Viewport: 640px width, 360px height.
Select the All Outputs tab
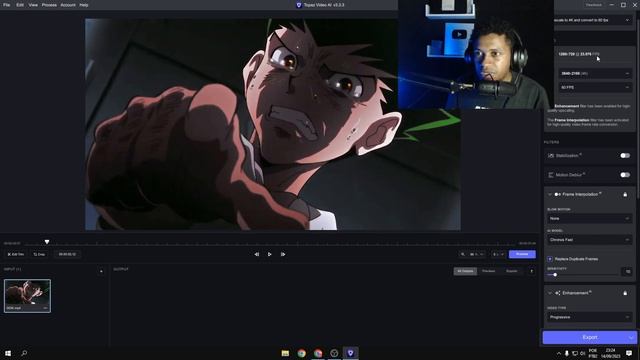(465, 271)
